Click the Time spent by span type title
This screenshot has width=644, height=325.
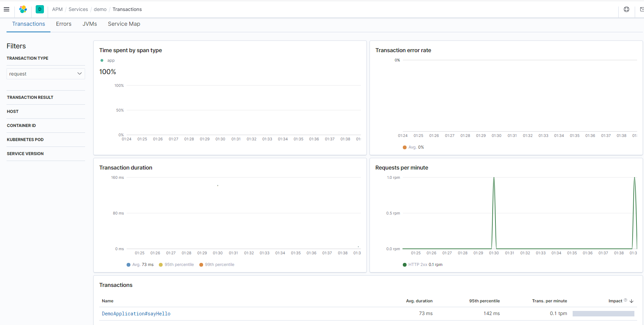[130, 50]
